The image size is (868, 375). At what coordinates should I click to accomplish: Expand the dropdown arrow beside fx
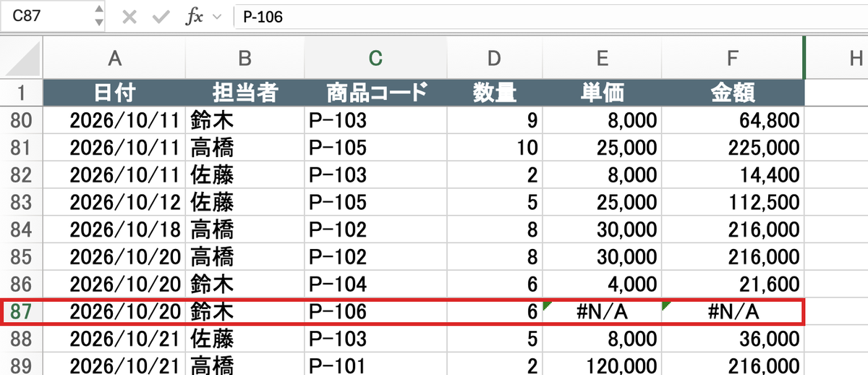tap(216, 17)
